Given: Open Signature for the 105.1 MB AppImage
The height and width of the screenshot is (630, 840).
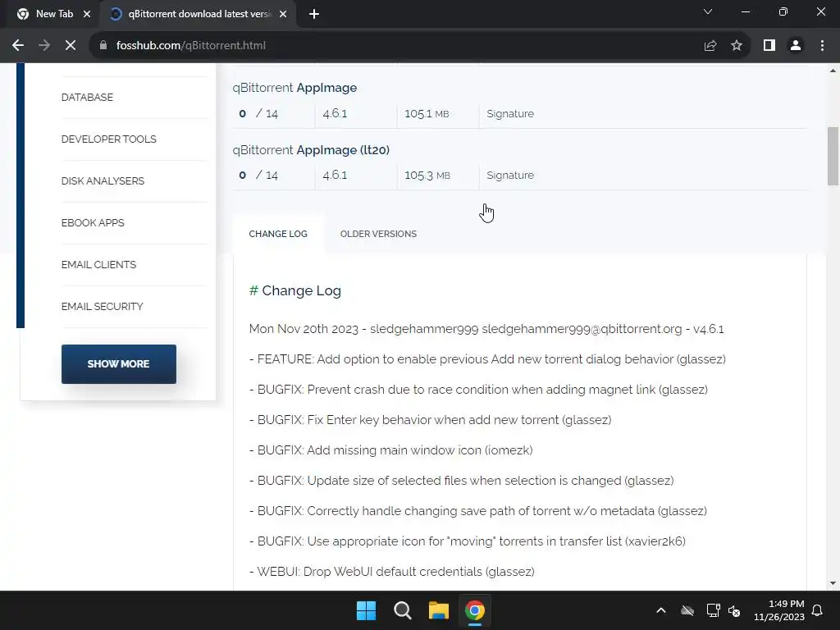Looking at the screenshot, I should pyautogui.click(x=510, y=113).
